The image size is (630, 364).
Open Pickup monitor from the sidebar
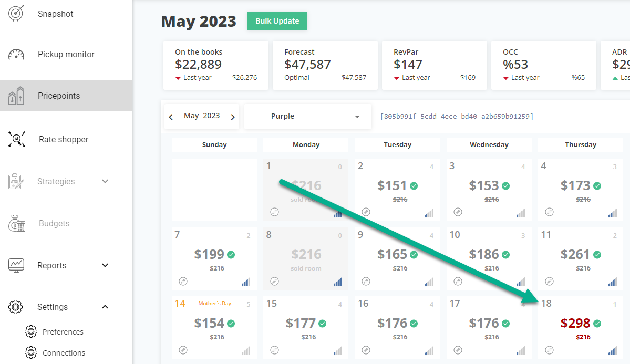click(x=66, y=54)
